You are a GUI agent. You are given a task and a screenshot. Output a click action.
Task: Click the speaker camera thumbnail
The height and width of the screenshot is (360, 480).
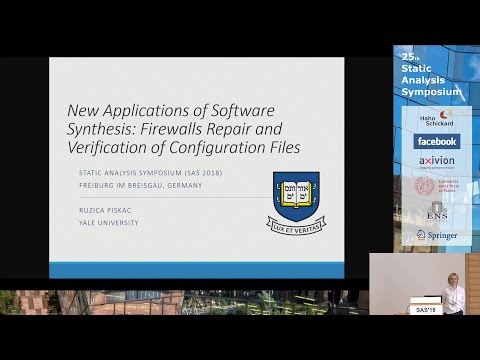pyautogui.click(x=424, y=284)
